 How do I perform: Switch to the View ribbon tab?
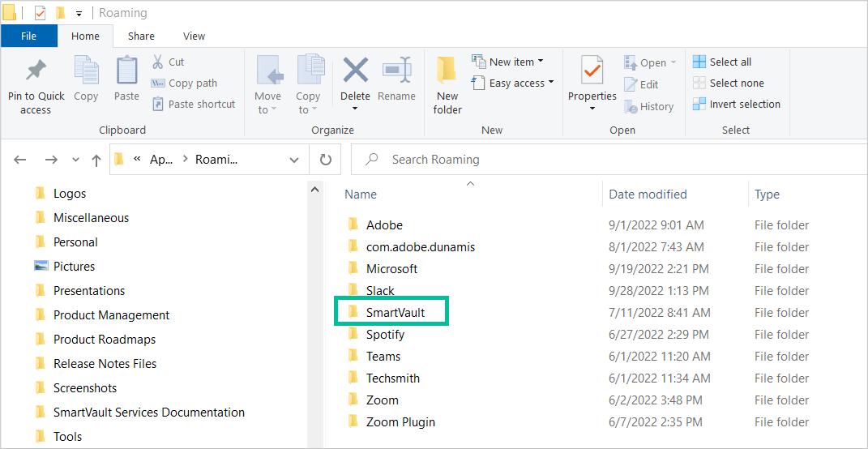pos(195,36)
